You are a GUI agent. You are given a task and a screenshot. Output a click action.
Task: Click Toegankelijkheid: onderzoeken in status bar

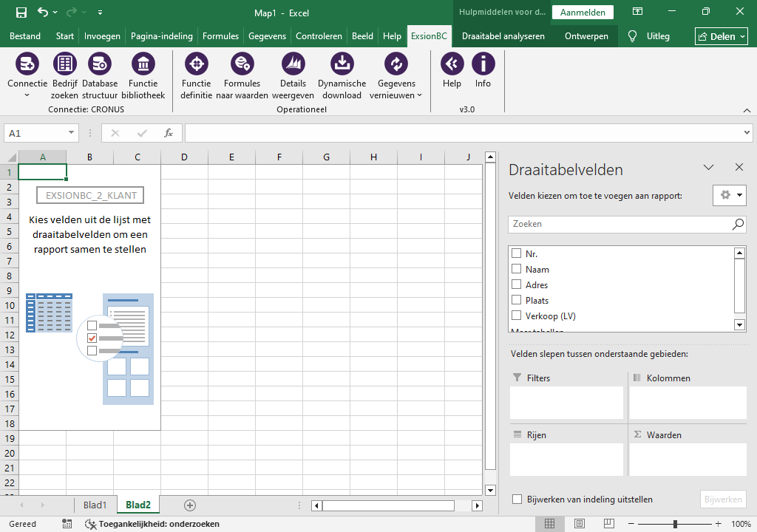[152, 524]
